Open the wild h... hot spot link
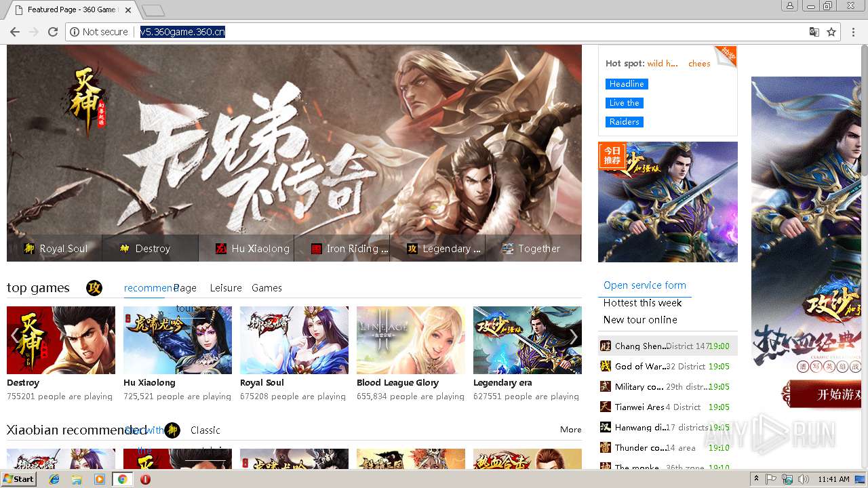The height and width of the screenshot is (488, 868). 663,64
